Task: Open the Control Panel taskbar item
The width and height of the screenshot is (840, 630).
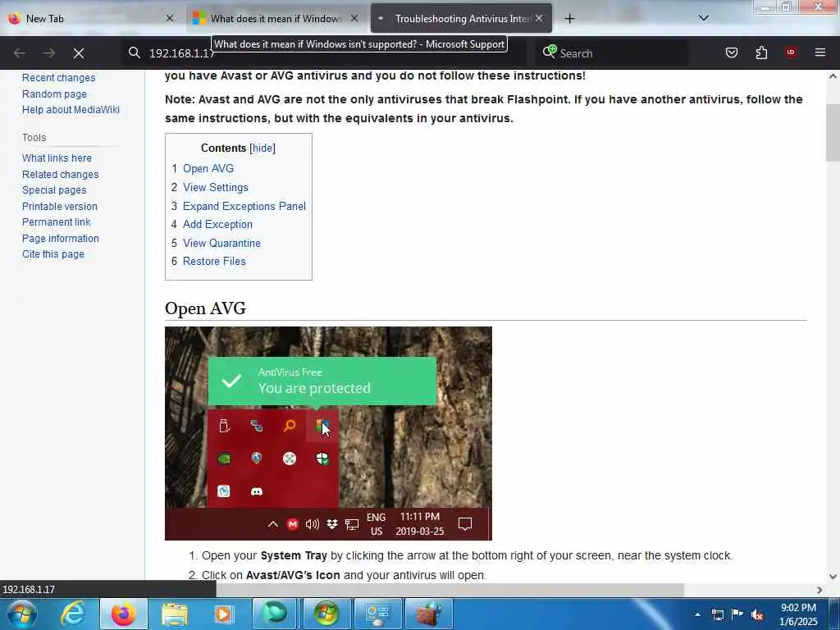Action: click(377, 614)
